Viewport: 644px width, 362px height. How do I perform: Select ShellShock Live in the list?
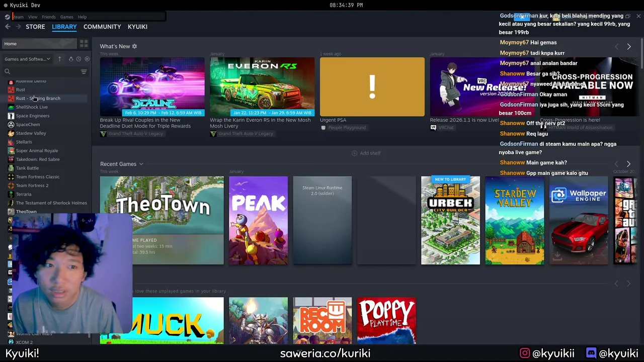click(x=32, y=107)
